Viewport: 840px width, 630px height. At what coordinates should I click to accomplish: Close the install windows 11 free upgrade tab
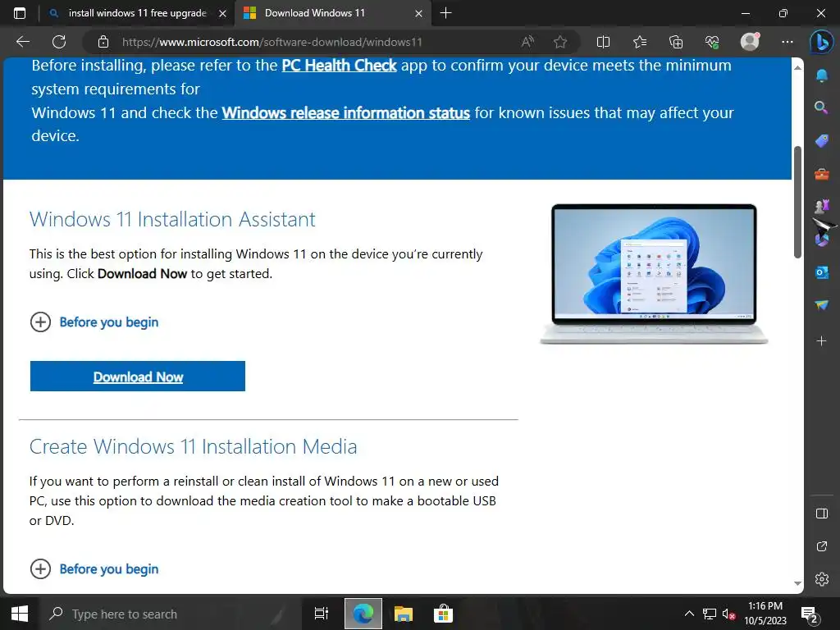(x=223, y=14)
